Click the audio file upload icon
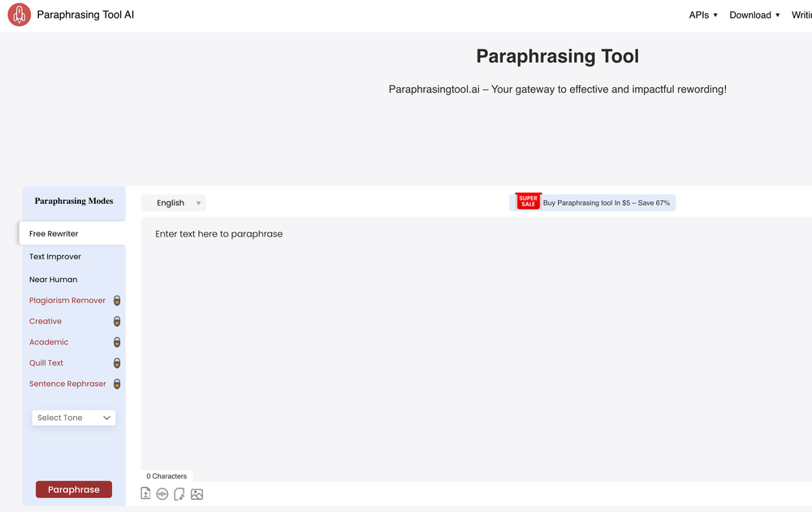 coord(179,494)
